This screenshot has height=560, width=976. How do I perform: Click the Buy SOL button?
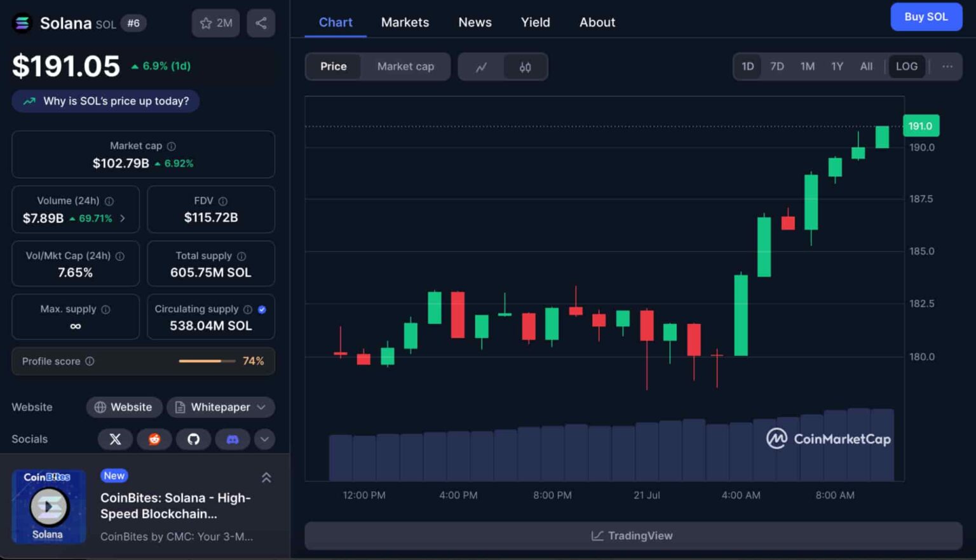[x=925, y=17]
